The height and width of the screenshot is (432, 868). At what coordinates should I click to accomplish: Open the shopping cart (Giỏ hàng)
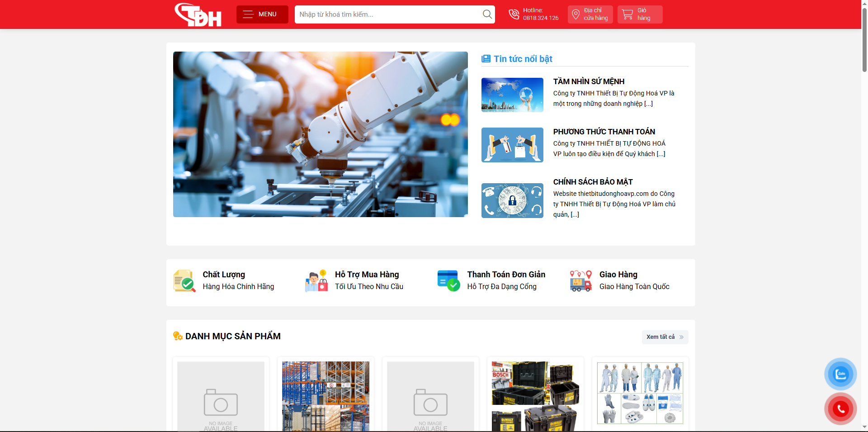click(x=639, y=14)
